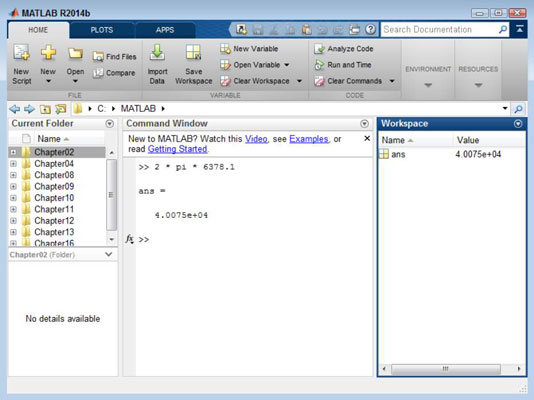Click the paste icon in quick access toolbar
The height and width of the screenshot is (400, 534).
coord(307,30)
